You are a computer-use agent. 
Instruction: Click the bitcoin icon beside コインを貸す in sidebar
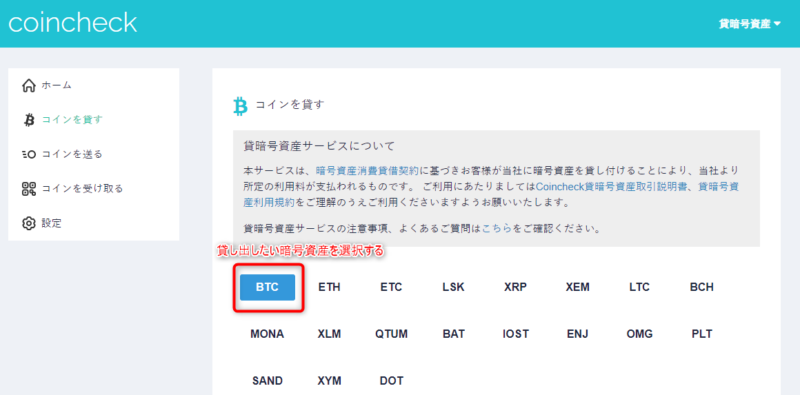pyautogui.click(x=29, y=120)
